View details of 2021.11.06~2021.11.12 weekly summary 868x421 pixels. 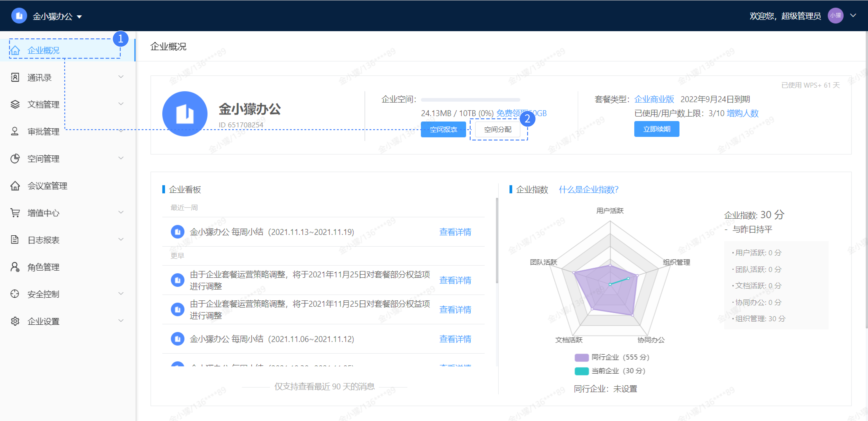click(455, 339)
